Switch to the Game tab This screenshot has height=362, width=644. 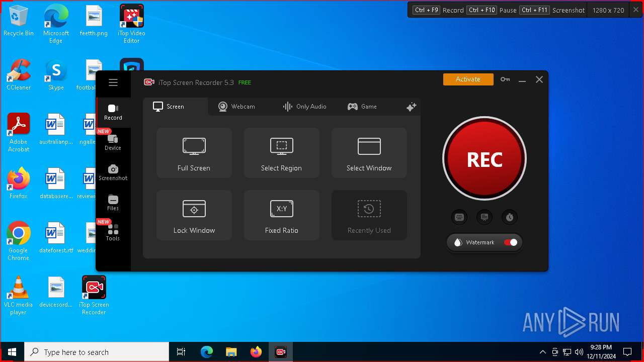[362, 107]
